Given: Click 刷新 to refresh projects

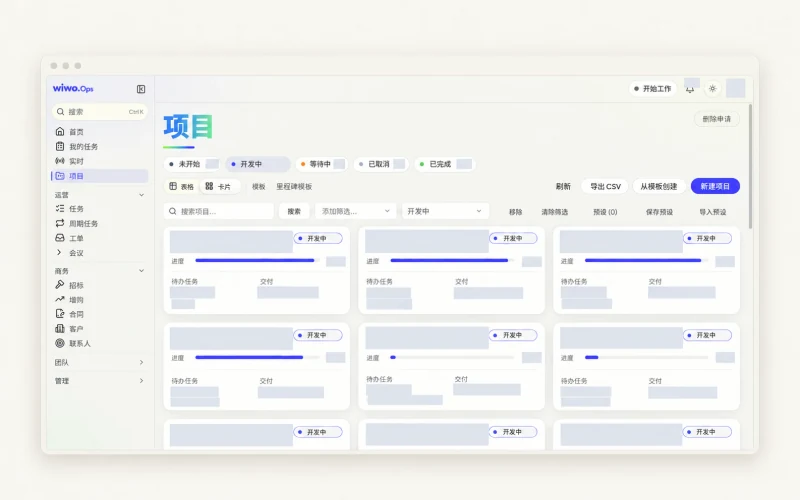Looking at the screenshot, I should (x=563, y=187).
